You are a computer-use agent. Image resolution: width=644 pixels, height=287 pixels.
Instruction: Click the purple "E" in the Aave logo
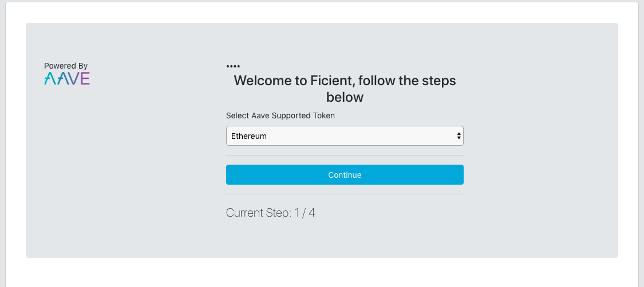tap(85, 79)
